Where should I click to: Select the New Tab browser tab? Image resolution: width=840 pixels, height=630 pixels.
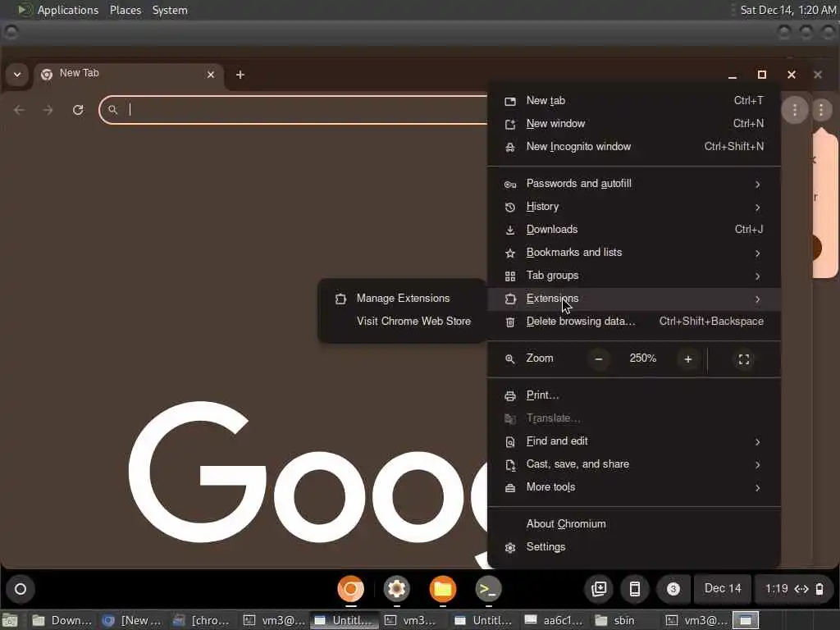click(x=129, y=75)
